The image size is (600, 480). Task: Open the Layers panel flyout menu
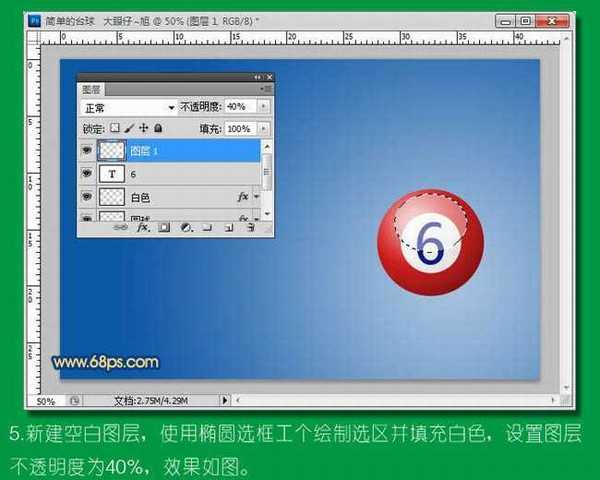point(262,88)
